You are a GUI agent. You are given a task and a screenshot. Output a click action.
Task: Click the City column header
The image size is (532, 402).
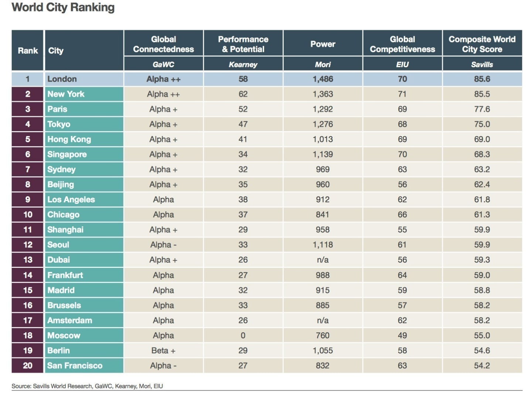[84, 50]
